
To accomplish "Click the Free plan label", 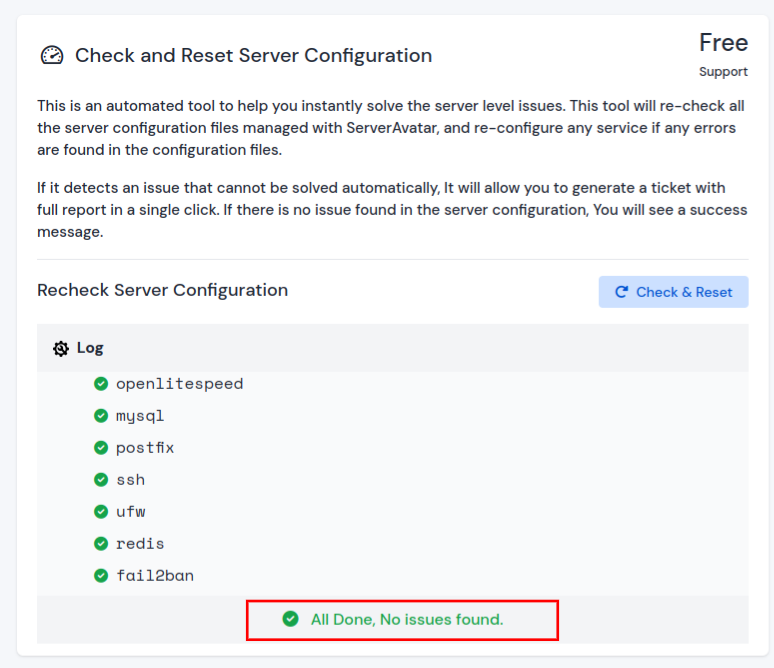I will click(x=723, y=43).
